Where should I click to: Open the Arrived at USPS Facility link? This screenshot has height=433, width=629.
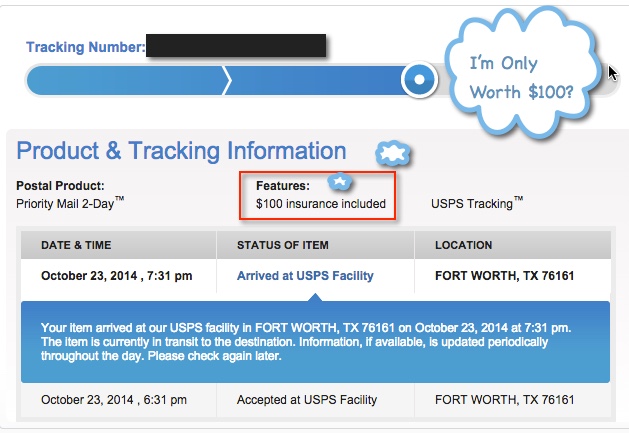click(305, 276)
